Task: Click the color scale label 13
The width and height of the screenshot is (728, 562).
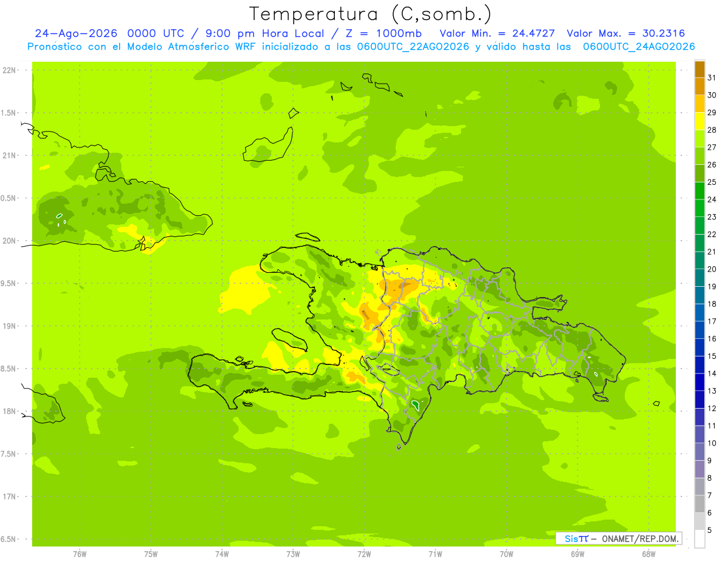Action: click(712, 391)
